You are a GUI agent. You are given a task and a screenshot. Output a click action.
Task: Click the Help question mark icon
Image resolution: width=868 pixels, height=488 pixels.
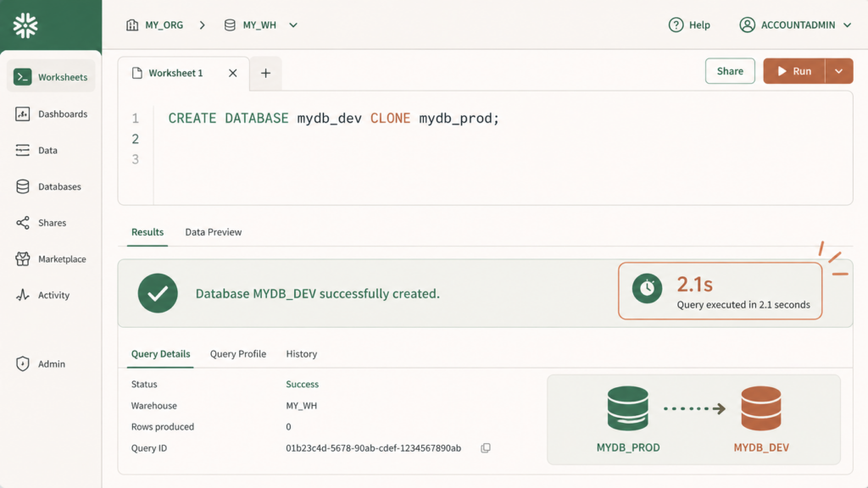[x=676, y=25]
